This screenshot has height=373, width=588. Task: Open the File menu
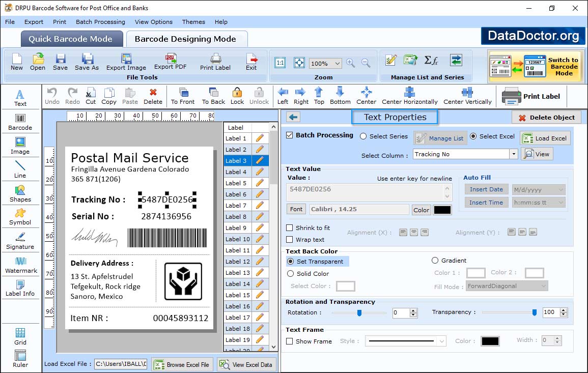[x=10, y=22]
